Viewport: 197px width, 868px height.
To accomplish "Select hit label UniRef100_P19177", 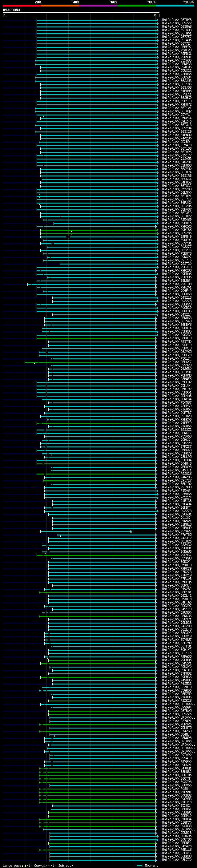I will coord(177,155).
